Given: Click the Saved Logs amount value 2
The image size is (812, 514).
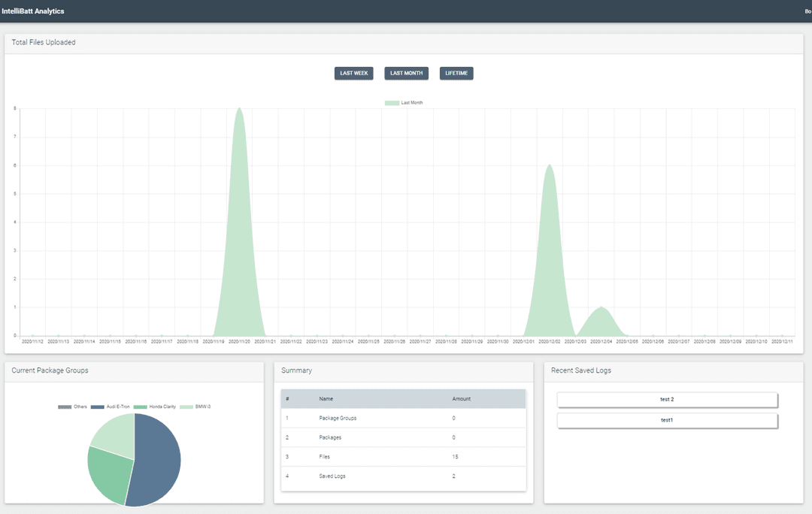Looking at the screenshot, I should 453,476.
